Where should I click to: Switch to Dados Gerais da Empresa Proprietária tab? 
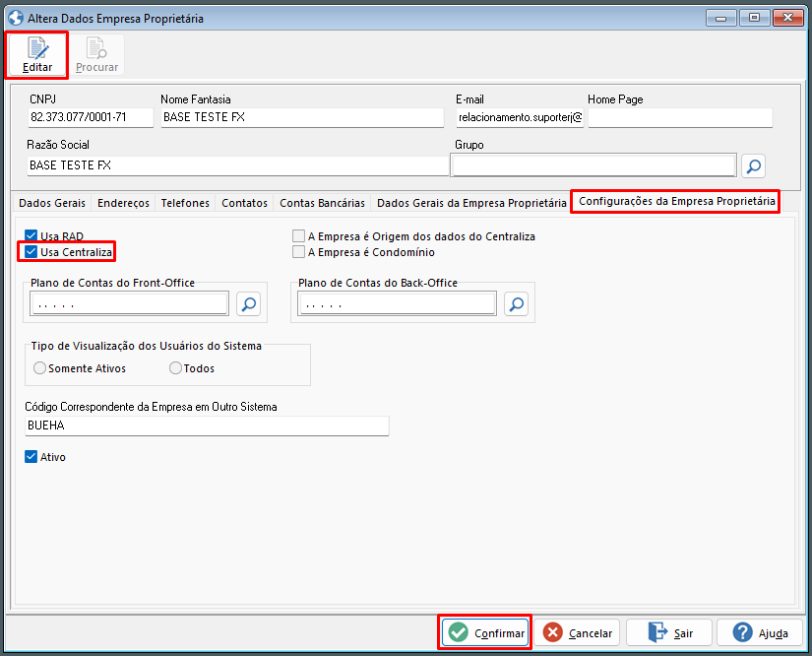click(471, 203)
